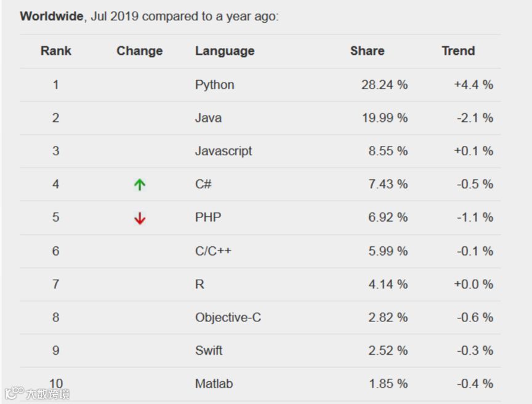532x404 pixels.
Task: Click Python's 28.24 % share value
Action: (x=384, y=85)
